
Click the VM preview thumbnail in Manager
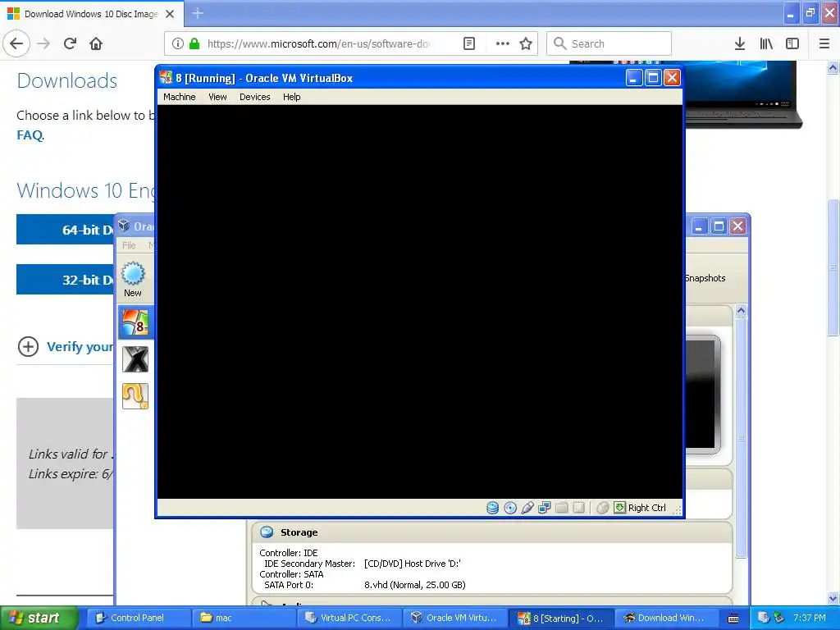[703, 394]
